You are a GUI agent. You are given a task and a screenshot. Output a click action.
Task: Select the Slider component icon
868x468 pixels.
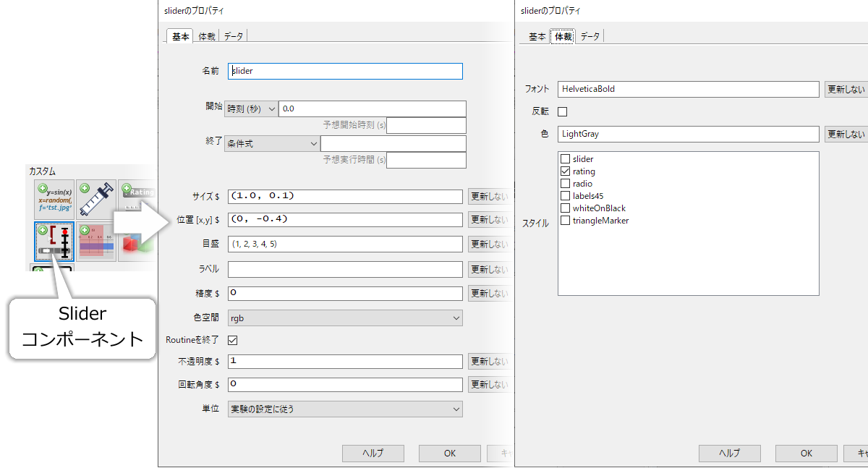(x=54, y=242)
